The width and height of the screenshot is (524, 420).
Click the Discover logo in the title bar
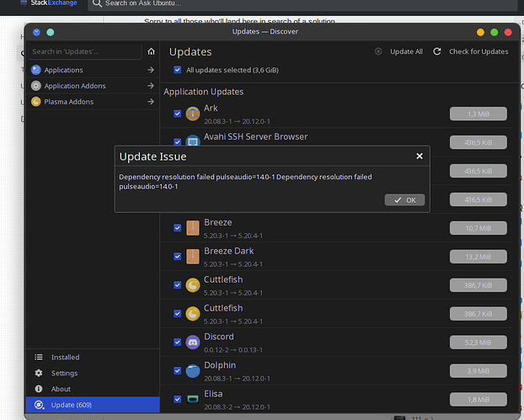click(x=36, y=32)
